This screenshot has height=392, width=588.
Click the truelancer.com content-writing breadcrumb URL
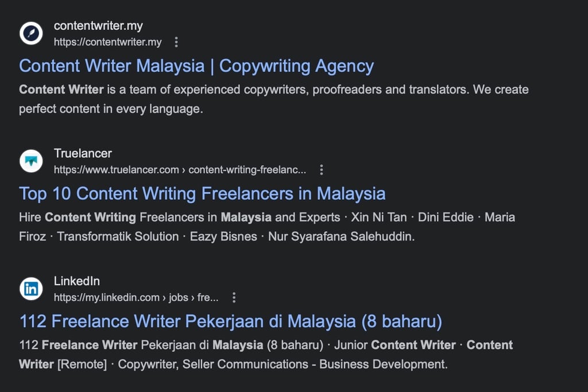pyautogui.click(x=180, y=170)
